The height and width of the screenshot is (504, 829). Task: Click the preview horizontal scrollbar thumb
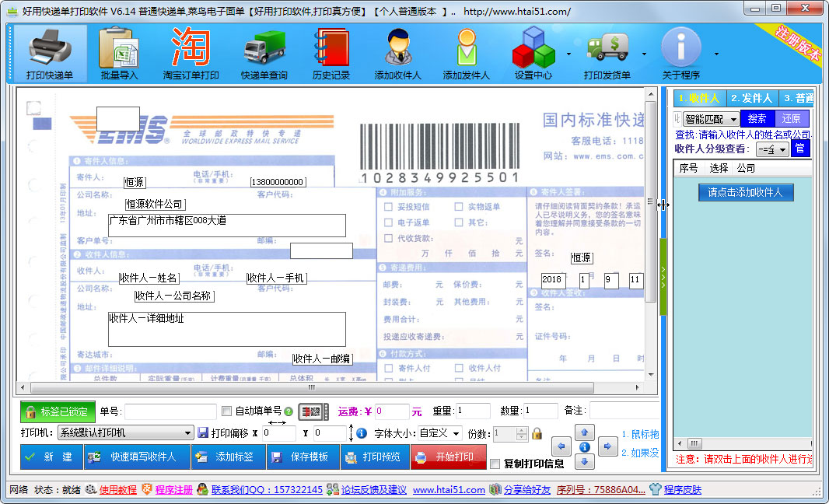click(312, 387)
